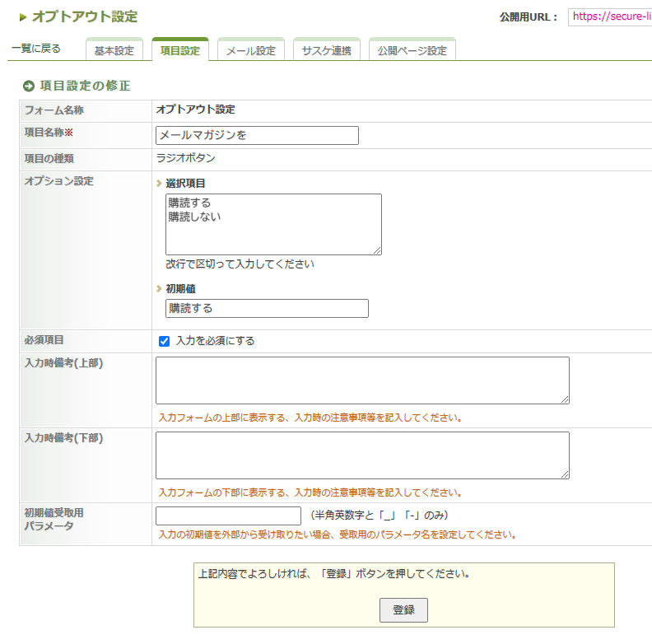
Task: Select the サスケ連携 tab
Action: 326,50
